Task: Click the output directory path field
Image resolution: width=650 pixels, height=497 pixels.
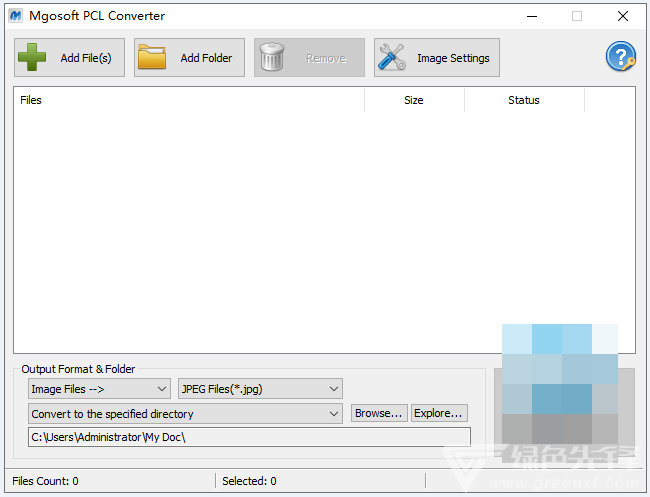Action: click(x=249, y=437)
